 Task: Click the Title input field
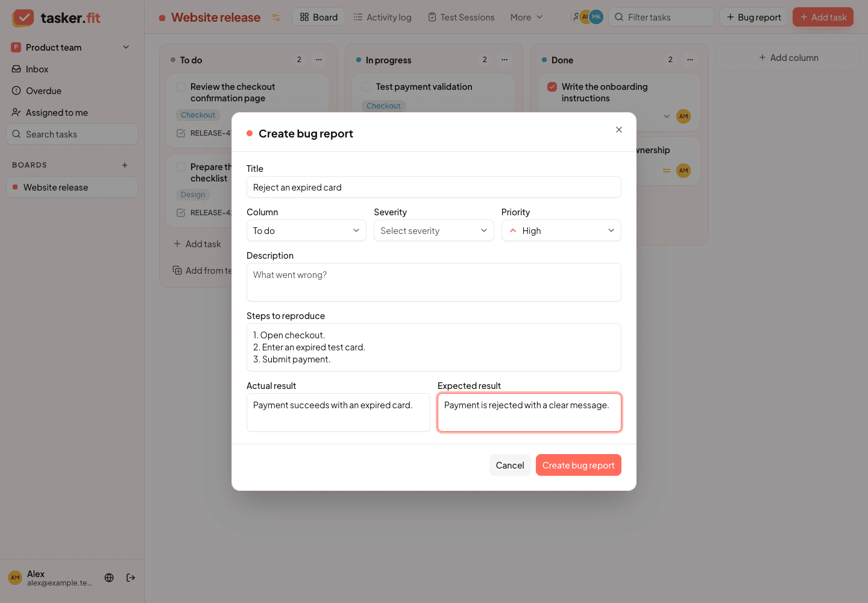coord(434,187)
